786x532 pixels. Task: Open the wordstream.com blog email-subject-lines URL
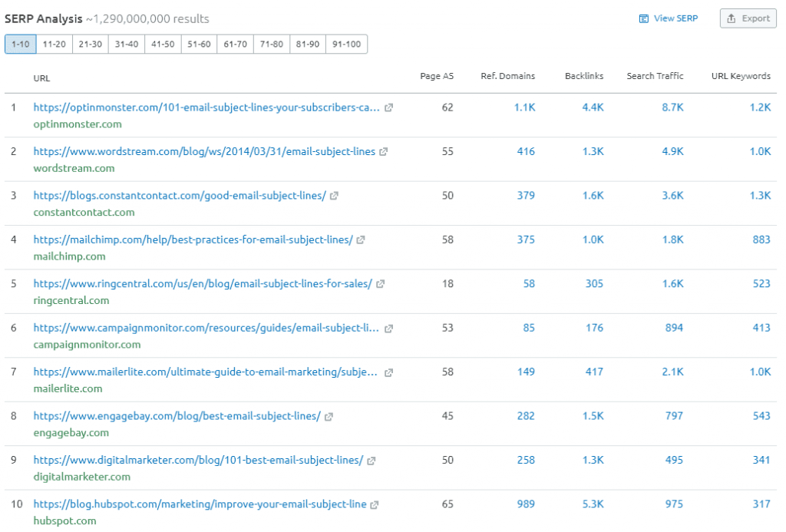click(x=204, y=151)
